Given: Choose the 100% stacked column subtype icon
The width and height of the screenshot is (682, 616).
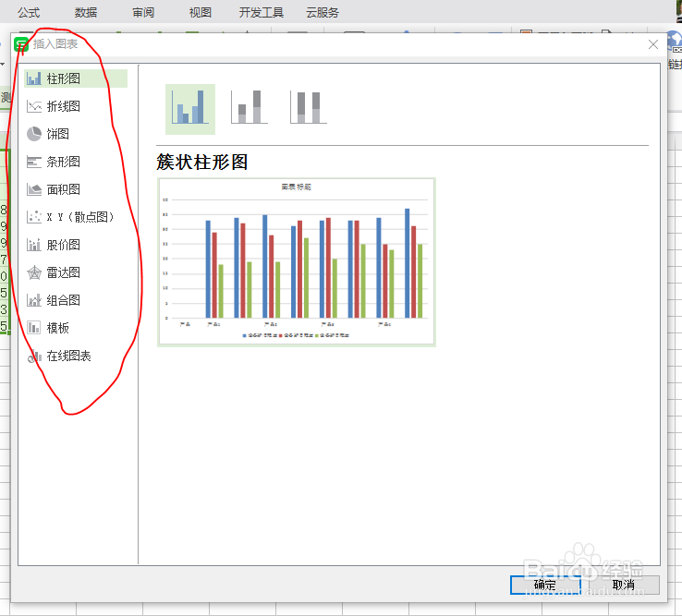Looking at the screenshot, I should [309, 107].
